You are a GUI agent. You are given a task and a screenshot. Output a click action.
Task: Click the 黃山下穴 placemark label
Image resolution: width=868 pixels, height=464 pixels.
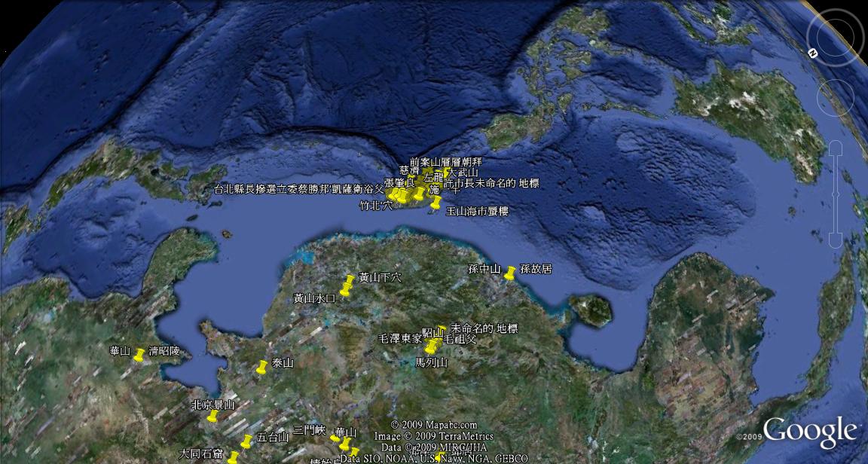tap(380, 277)
